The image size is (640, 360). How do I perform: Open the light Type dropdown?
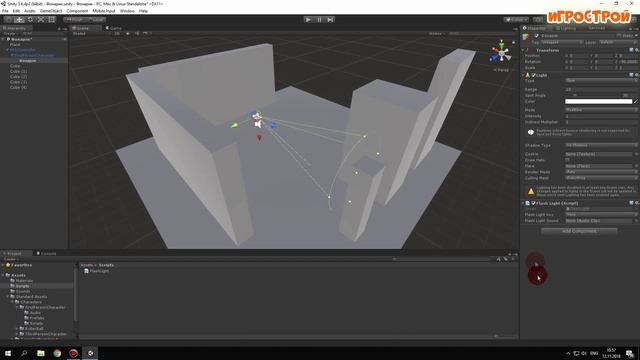point(601,81)
